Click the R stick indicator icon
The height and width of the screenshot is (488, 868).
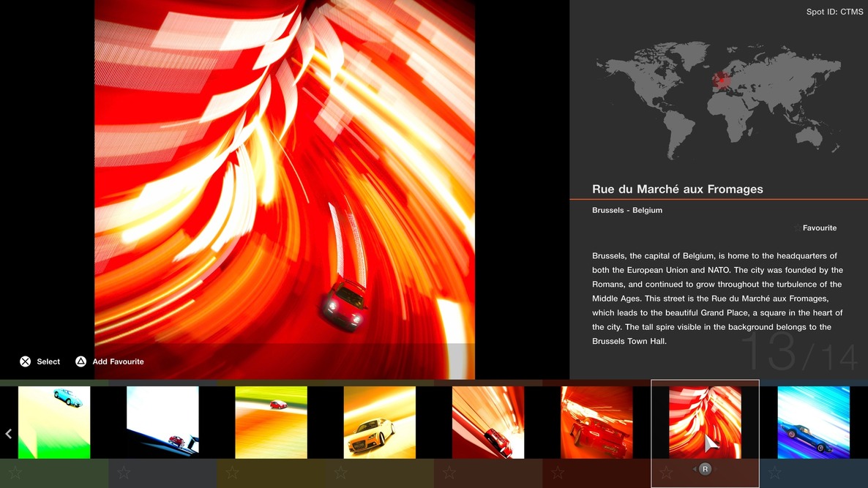click(705, 469)
